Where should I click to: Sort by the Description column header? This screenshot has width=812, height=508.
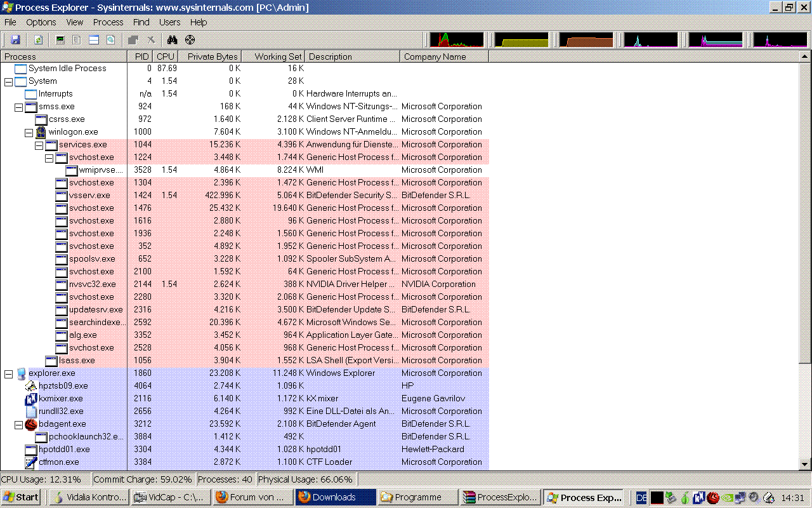click(352, 57)
